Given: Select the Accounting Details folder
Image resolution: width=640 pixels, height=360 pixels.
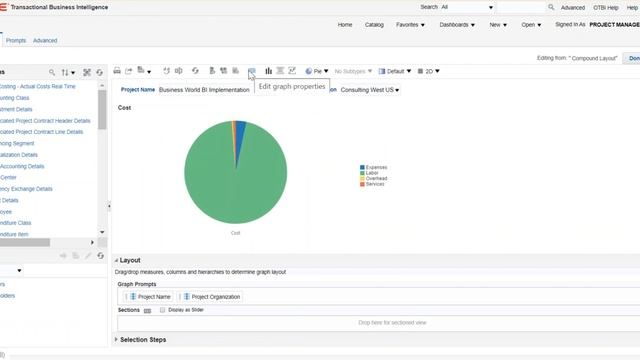Looking at the screenshot, I should coord(22,166).
